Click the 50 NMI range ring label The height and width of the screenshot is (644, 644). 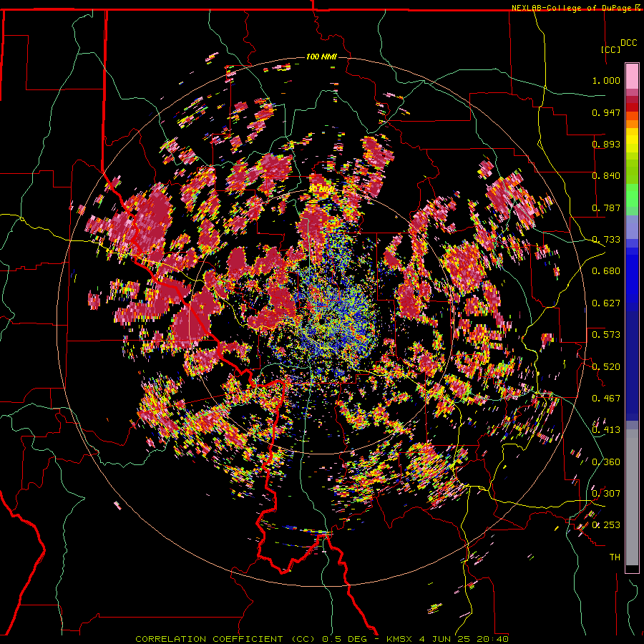pyautogui.click(x=321, y=190)
